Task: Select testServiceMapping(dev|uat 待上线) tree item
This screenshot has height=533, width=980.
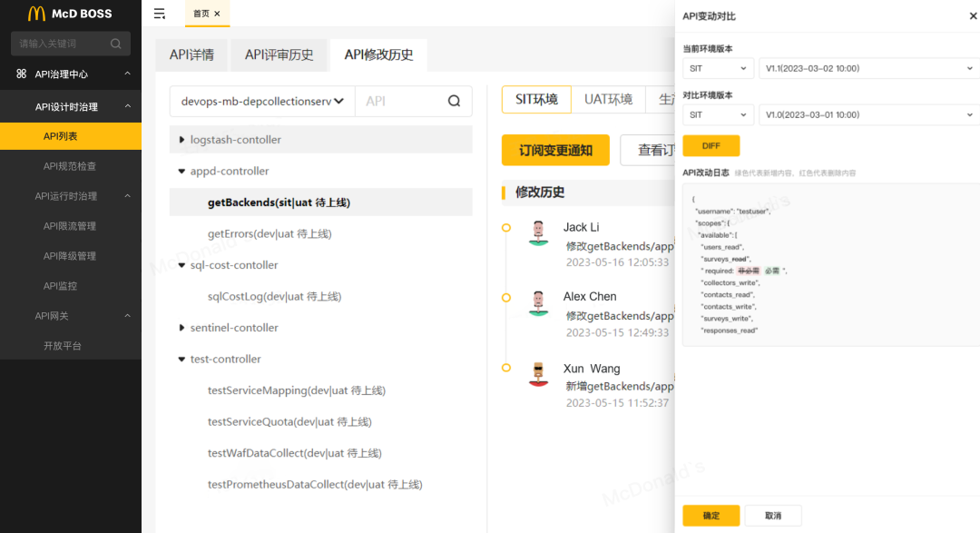Action: (296, 390)
